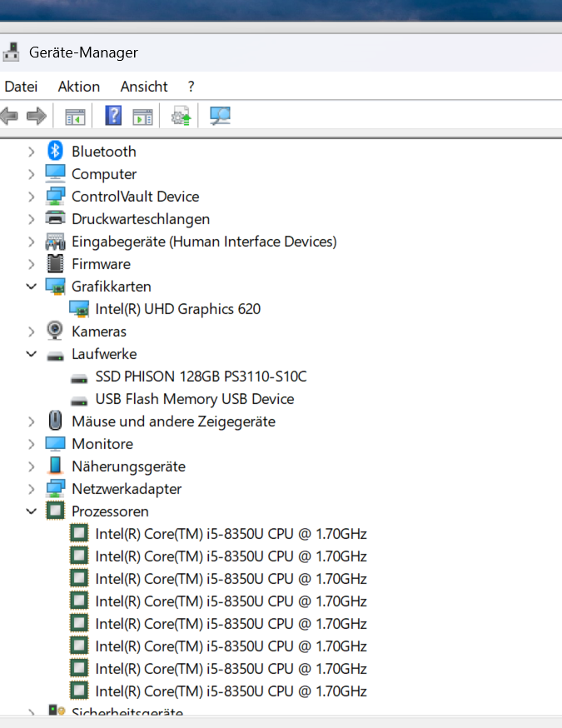Expand Eingabegeräte (Human Interface Devices)

[31, 242]
